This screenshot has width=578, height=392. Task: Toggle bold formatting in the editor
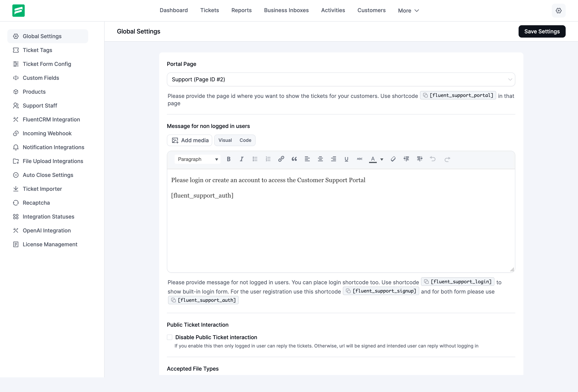[x=229, y=159]
